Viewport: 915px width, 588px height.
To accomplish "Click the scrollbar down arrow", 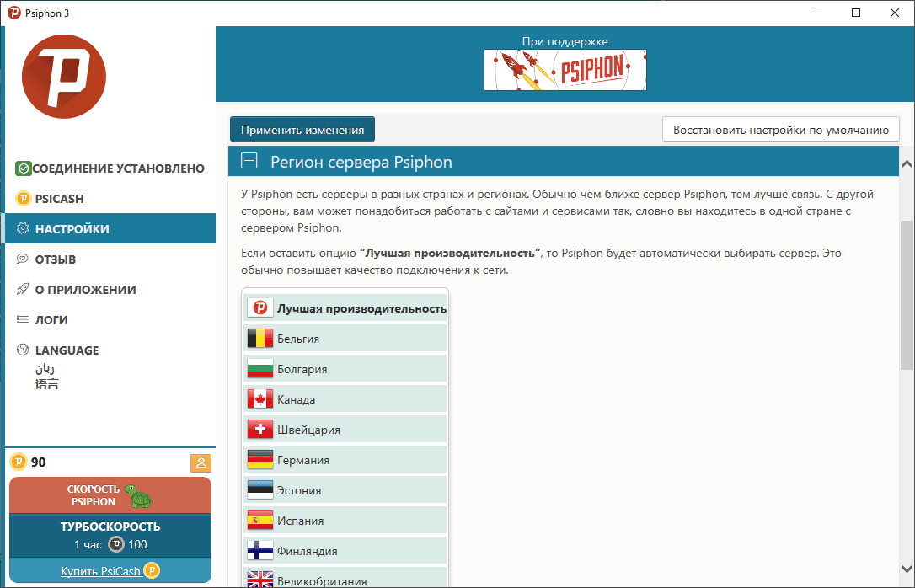I will tap(907, 569).
